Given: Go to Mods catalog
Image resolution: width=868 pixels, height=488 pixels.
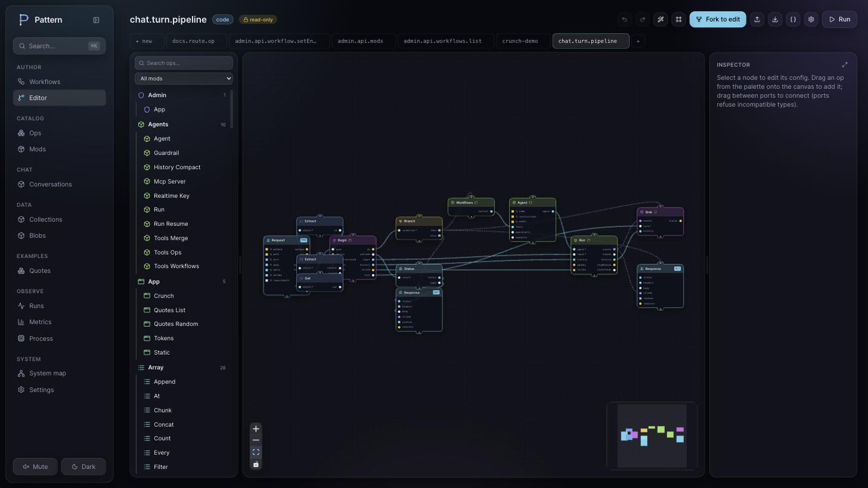Looking at the screenshot, I should tap(60, 149).
